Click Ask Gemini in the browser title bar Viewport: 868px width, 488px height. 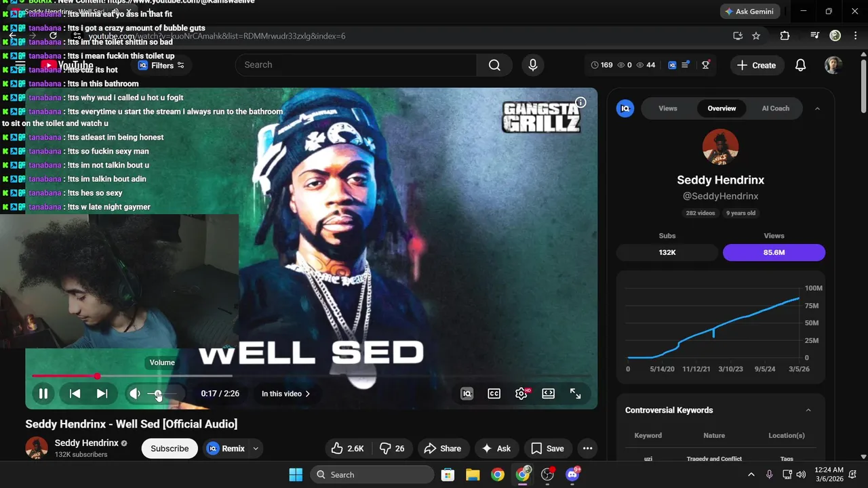[x=750, y=12]
